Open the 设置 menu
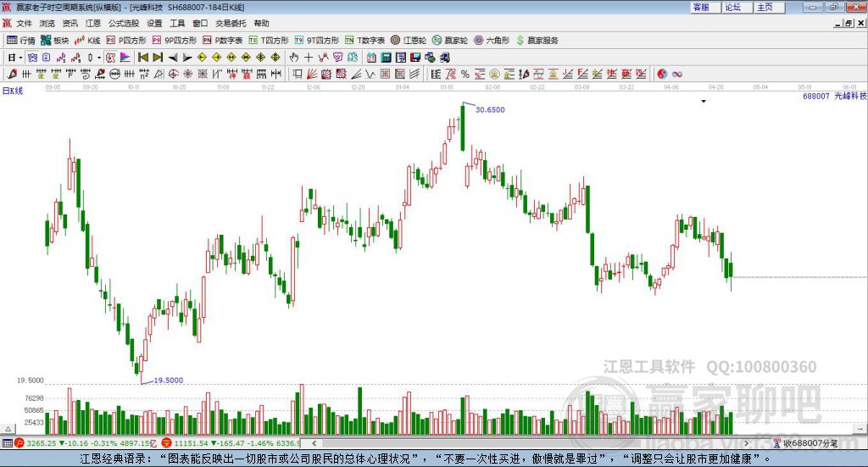Image resolution: width=868 pixels, height=467 pixels. tap(154, 23)
